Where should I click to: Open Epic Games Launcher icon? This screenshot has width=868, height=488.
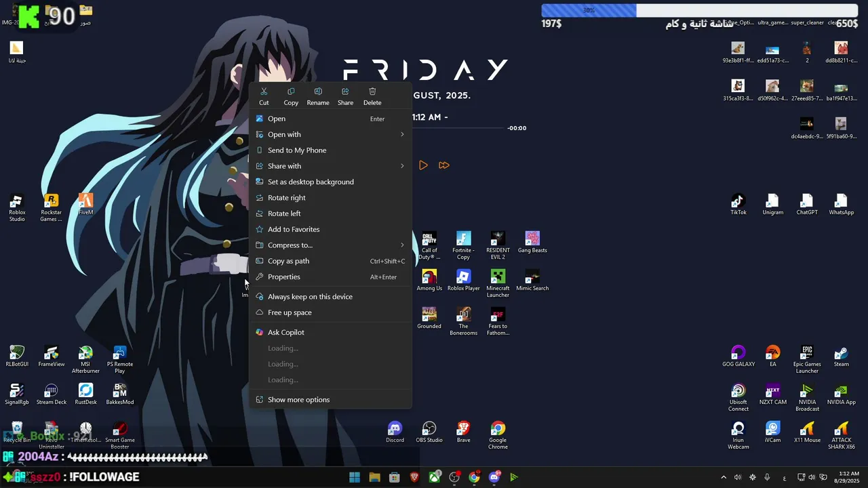pos(807,359)
